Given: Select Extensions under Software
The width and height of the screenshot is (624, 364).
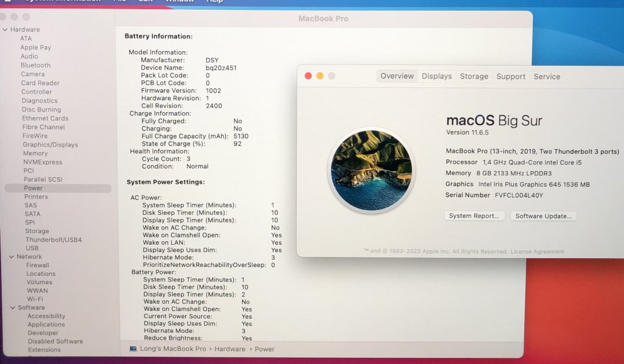Looking at the screenshot, I should [x=44, y=349].
